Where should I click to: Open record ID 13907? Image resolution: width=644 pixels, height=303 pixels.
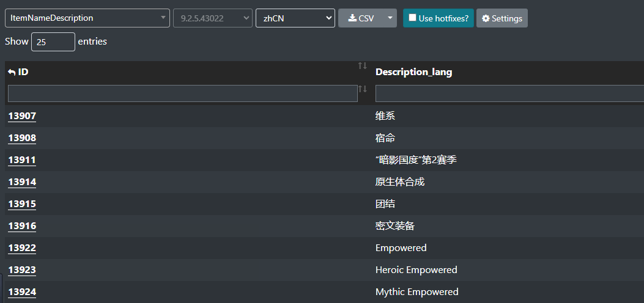[22, 116]
